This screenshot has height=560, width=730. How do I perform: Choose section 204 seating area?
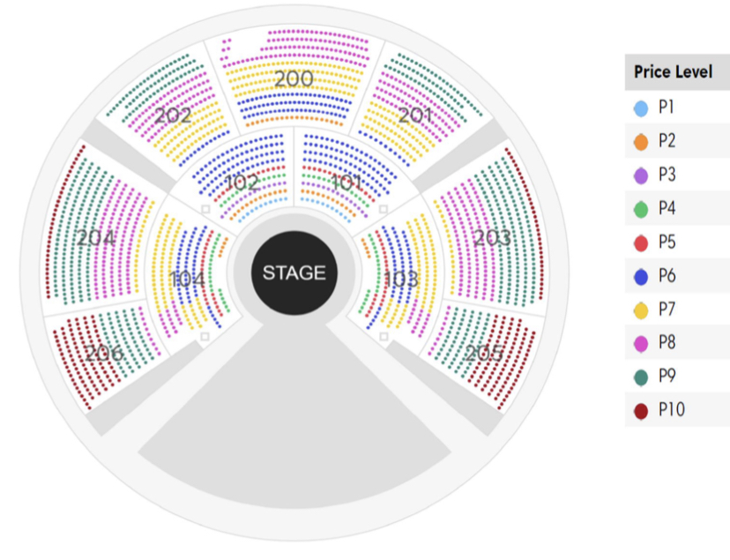96,238
